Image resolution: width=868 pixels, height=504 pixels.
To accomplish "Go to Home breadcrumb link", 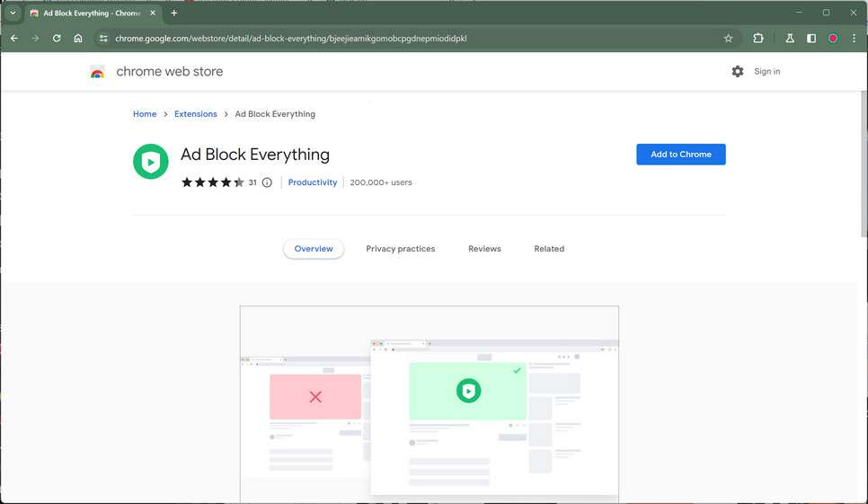I will click(x=145, y=114).
